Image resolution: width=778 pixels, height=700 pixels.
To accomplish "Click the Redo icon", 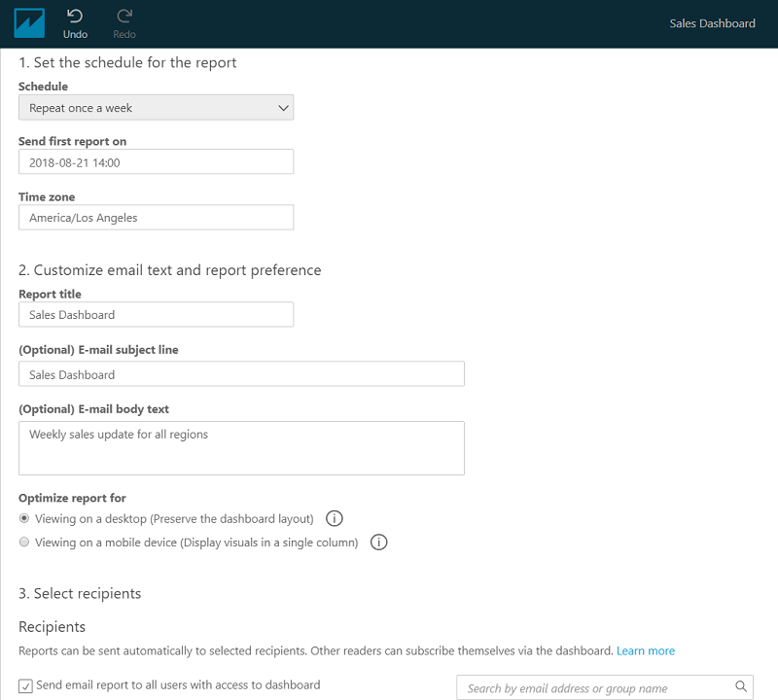I will (x=124, y=17).
